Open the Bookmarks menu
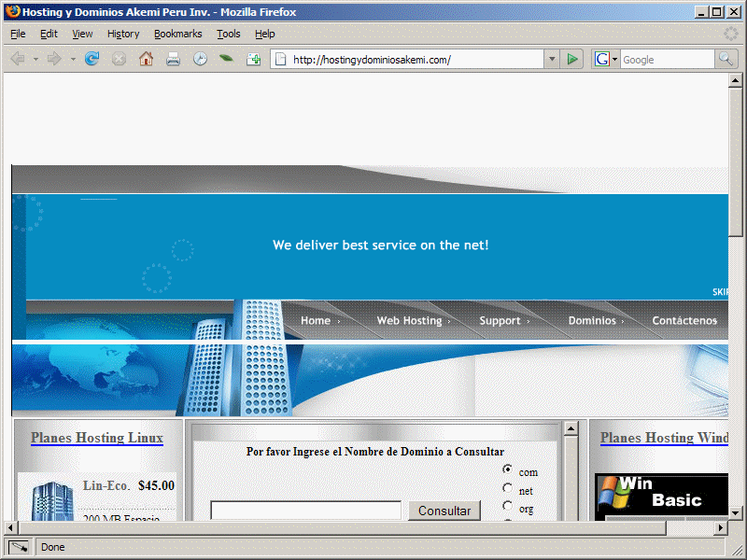Viewport: 747px width, 560px height. click(x=177, y=34)
